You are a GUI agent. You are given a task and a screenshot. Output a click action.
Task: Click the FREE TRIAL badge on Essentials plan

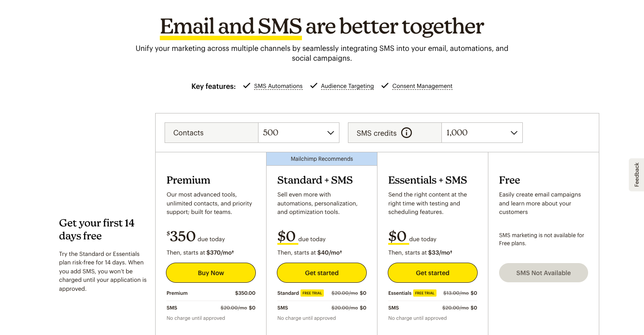pos(424,293)
